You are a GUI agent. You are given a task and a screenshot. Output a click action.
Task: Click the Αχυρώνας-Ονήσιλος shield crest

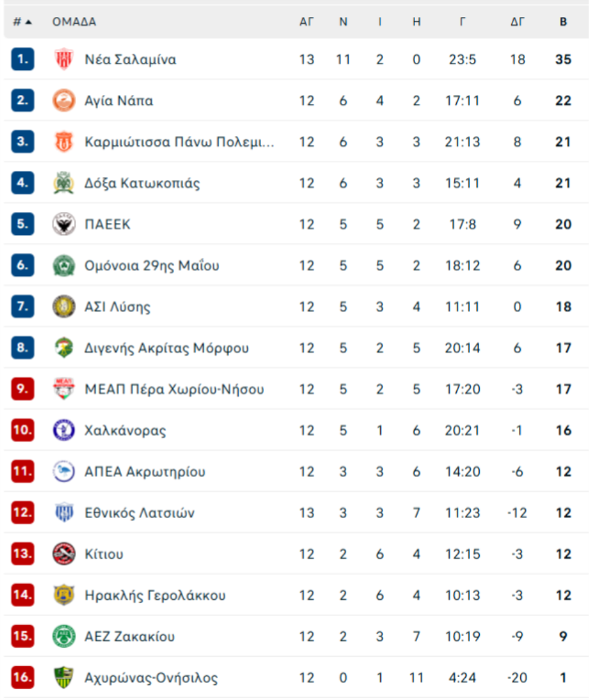click(63, 678)
